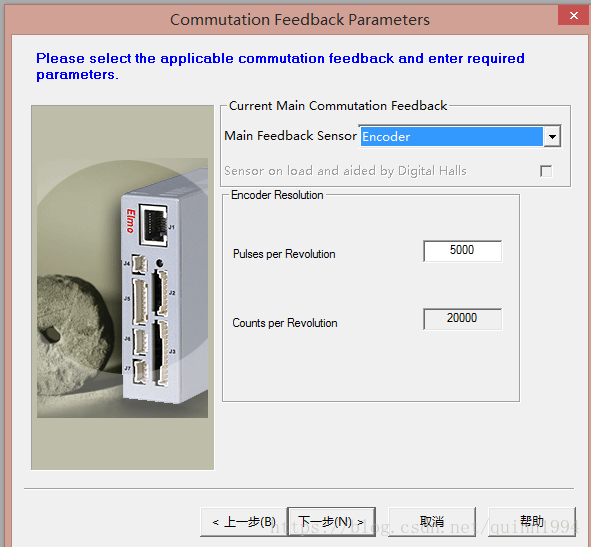
Task: Click the Pulses per Revolution label
Action: click(284, 254)
